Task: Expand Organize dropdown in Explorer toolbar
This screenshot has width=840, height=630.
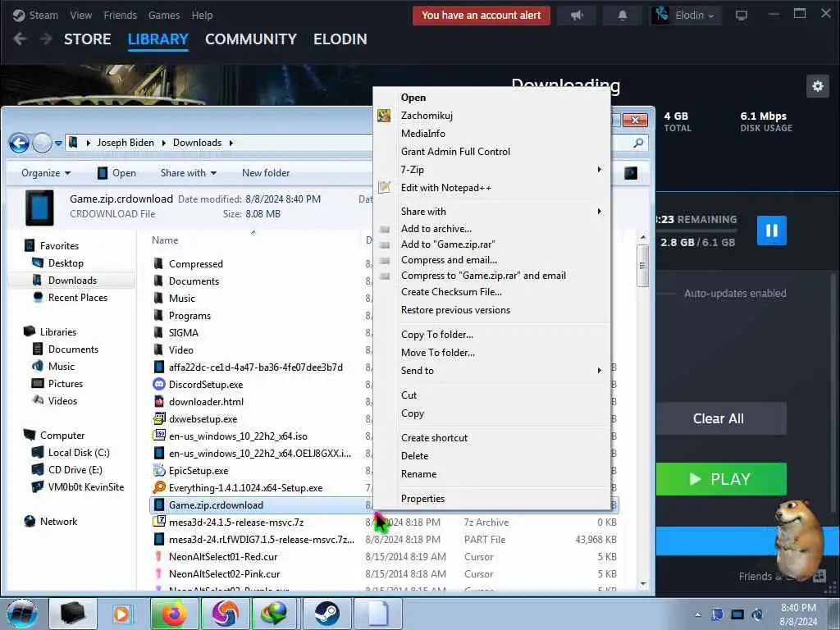Action: coord(46,173)
